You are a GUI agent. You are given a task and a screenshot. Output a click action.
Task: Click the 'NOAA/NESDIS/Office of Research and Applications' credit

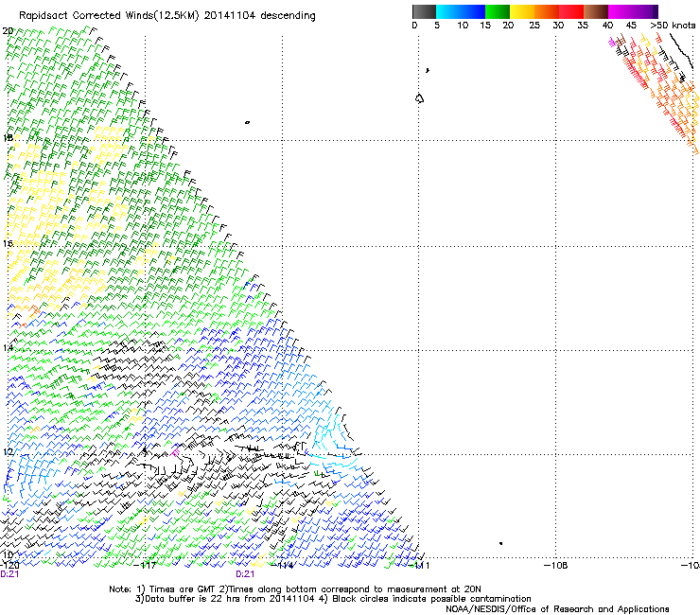coord(557,609)
